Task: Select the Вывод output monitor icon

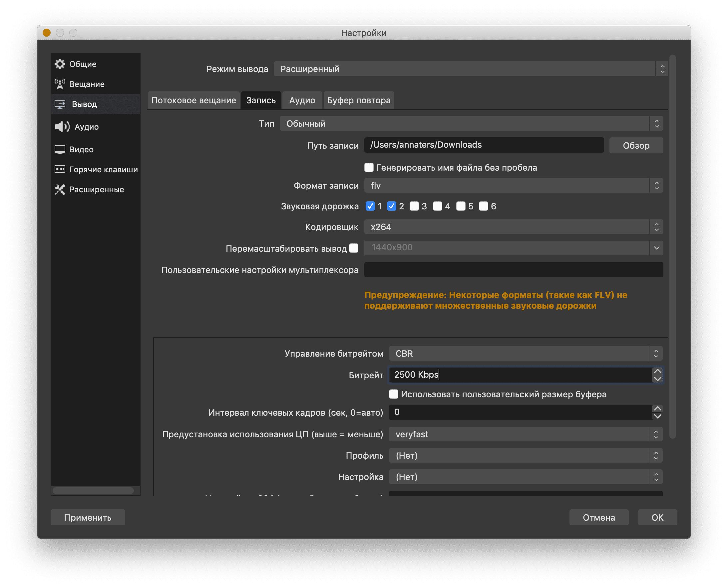Action: (x=60, y=104)
